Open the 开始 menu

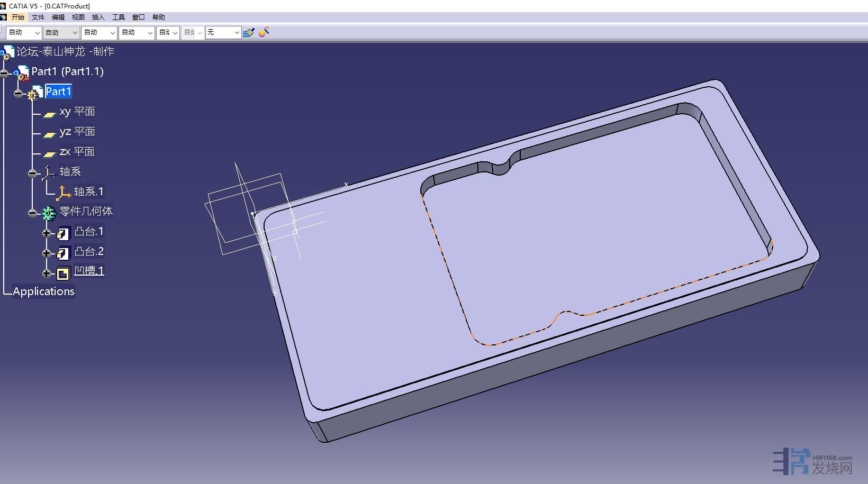pyautogui.click(x=18, y=17)
